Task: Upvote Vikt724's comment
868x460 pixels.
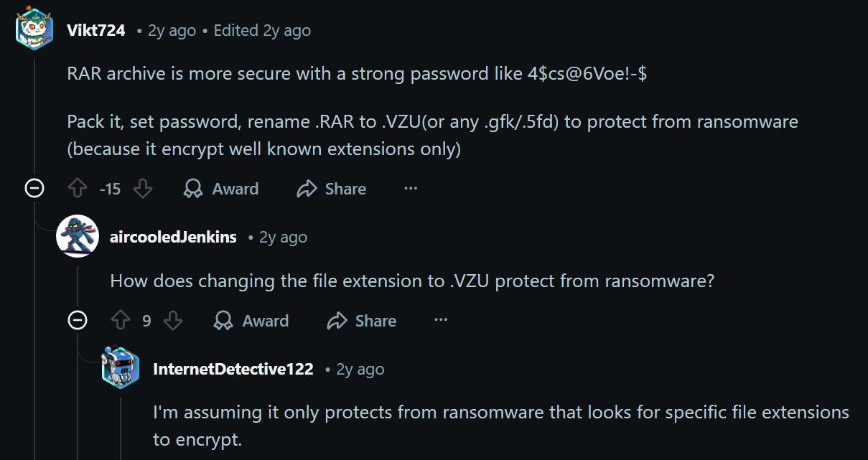Action: tap(77, 189)
